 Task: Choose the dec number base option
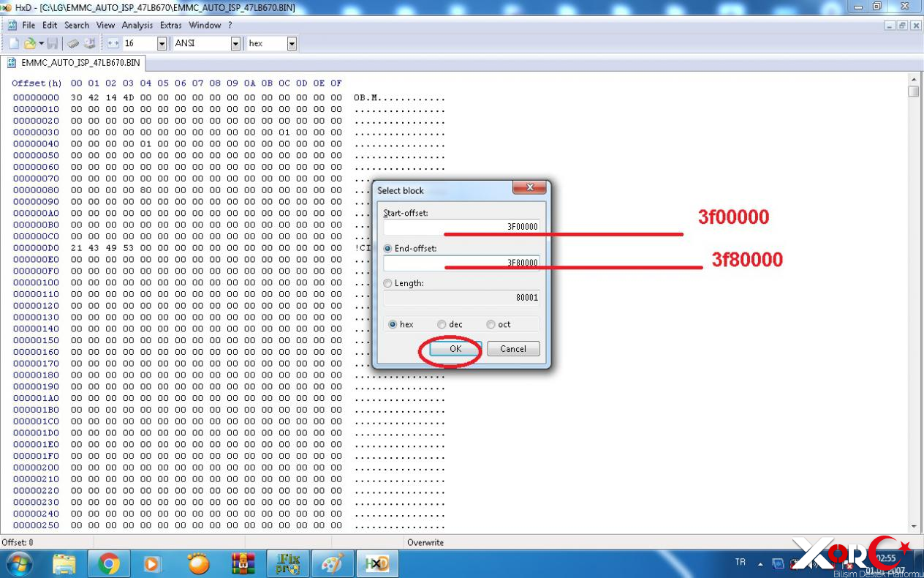click(x=442, y=325)
